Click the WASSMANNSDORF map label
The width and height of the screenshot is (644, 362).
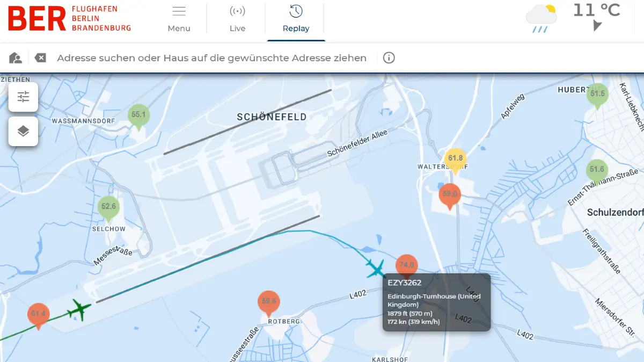point(83,121)
